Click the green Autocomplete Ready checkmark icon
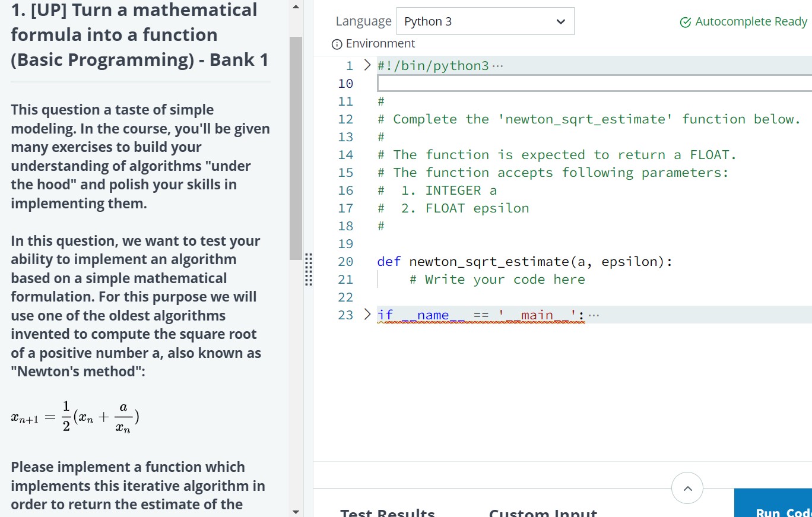Viewport: 812px width, 517px height. (684, 21)
